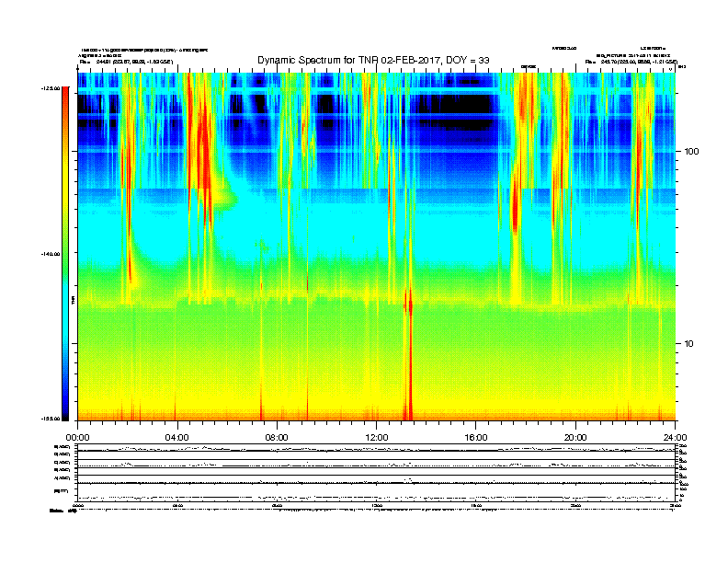
Task: Click the red top of the color bar
Action: (x=65, y=93)
